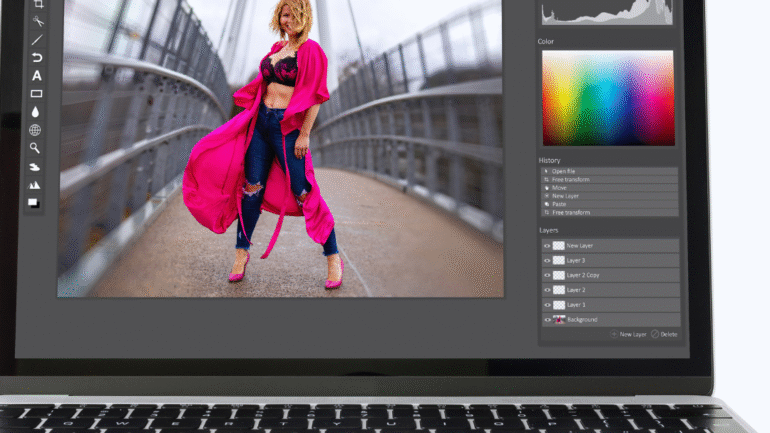Select the Text tool
Screen dimensions: 770x433
(x=37, y=76)
